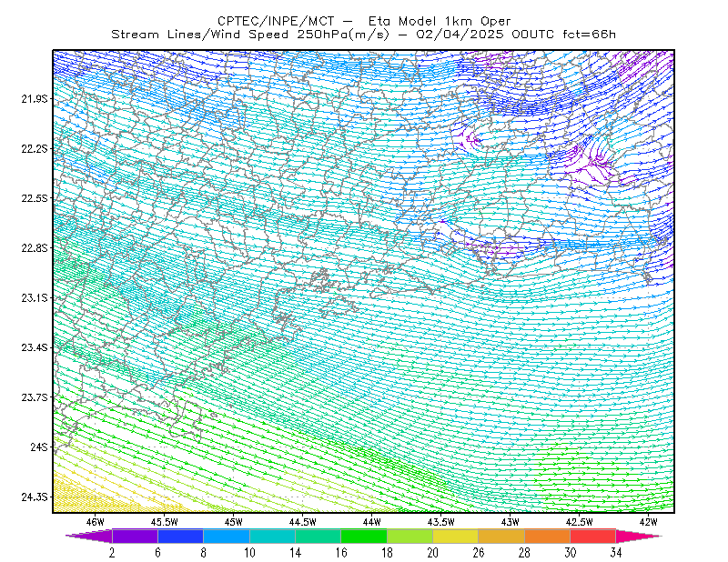Click the 24.3S latitude axis label
This screenshot has height=562, width=728.
(x=35, y=497)
